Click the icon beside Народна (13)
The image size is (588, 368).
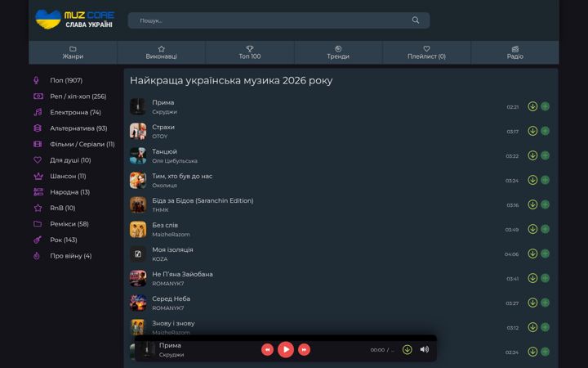coord(38,192)
